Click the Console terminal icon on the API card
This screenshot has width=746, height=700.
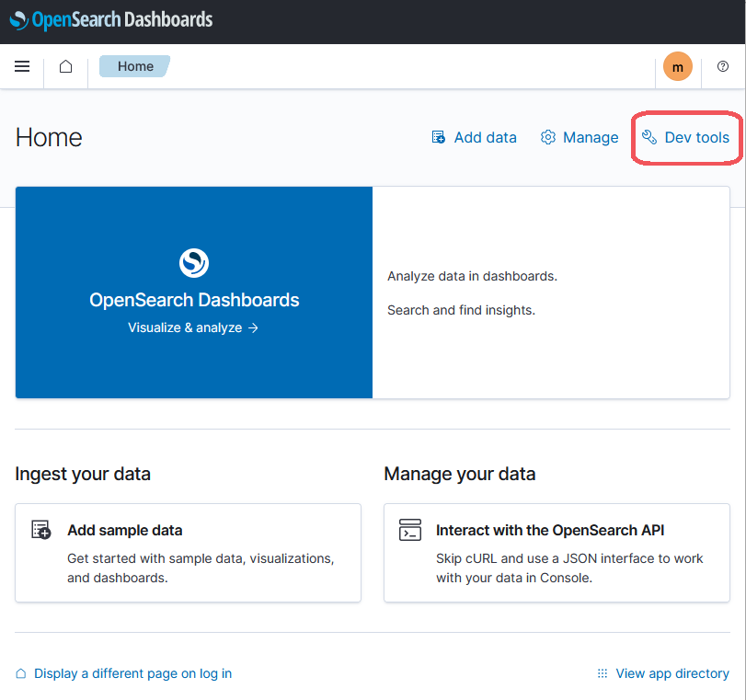coord(409,530)
